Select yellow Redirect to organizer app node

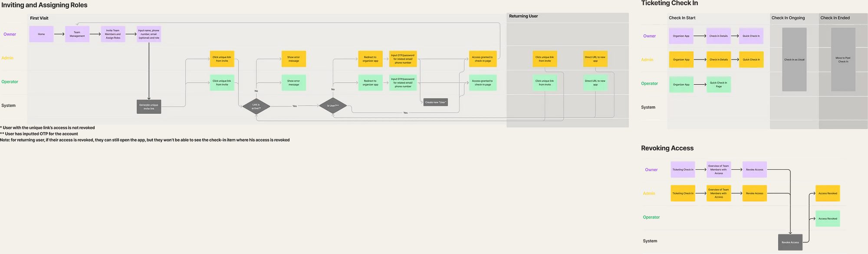370,59
